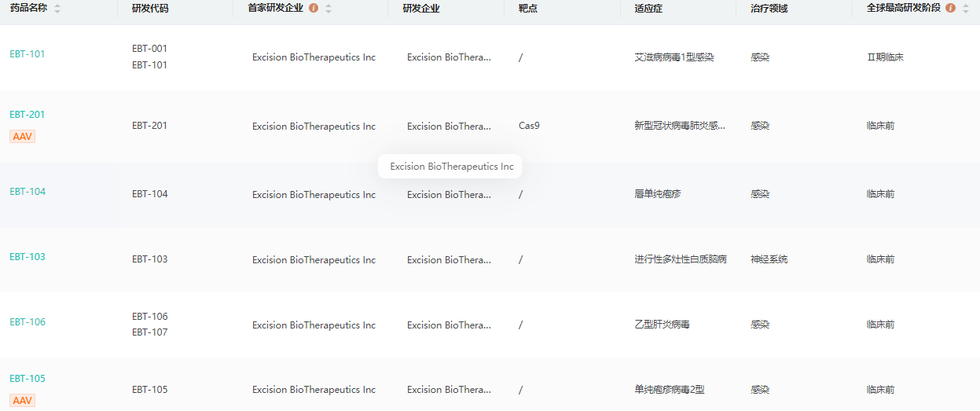
Task: Click info icon beside 首家研发企业
Action: pyautogui.click(x=314, y=8)
